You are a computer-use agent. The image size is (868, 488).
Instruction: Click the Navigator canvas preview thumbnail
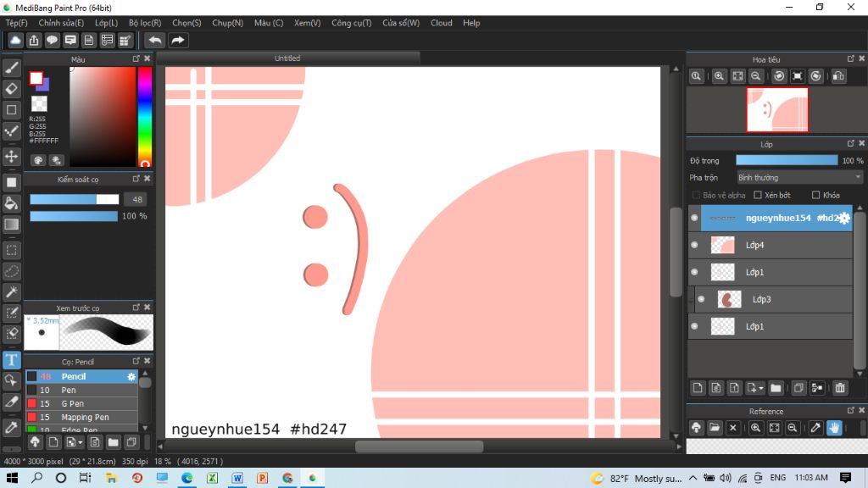point(777,109)
